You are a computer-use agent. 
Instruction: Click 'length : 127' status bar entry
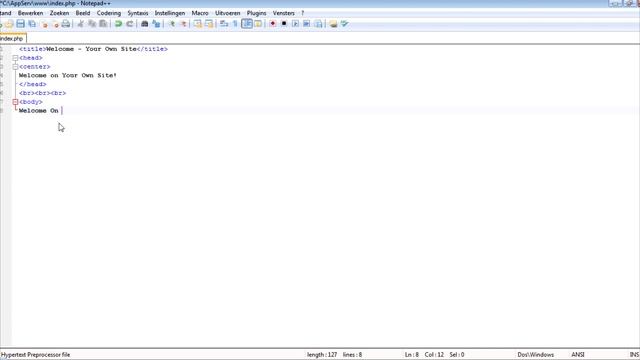pyautogui.click(x=322, y=355)
